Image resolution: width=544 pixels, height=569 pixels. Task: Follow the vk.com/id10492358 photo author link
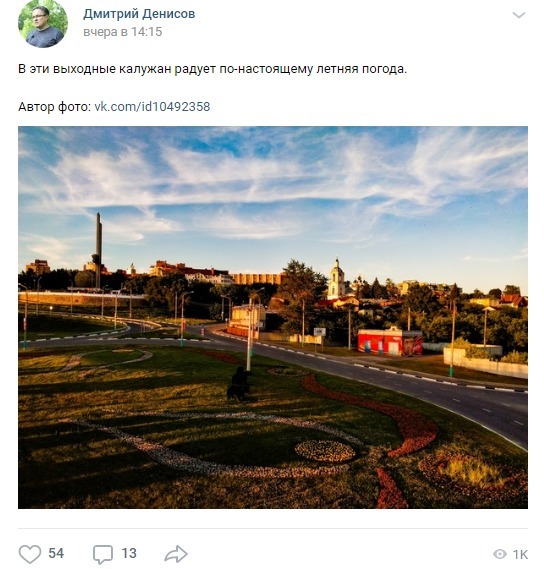(152, 107)
